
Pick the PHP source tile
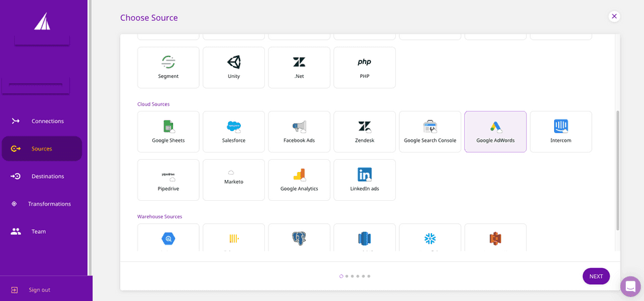(364, 67)
